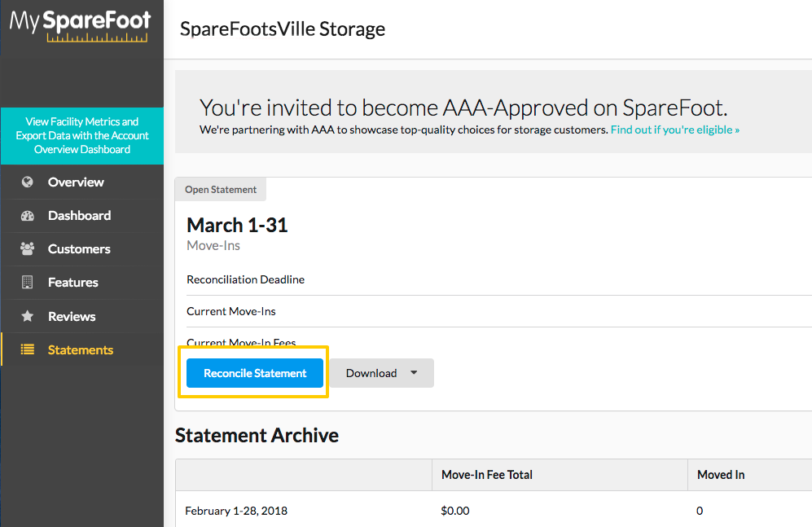Click the MySpareFoot logo
812x527 pixels.
[81, 25]
